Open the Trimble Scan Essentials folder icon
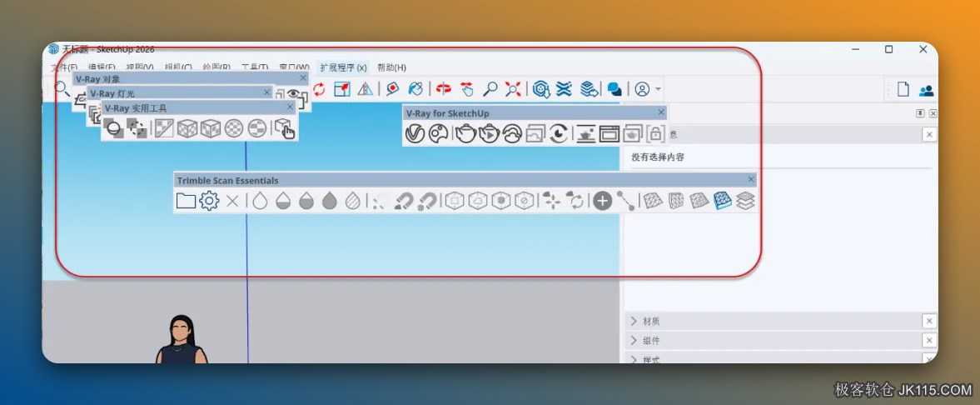980x405 pixels. [x=186, y=201]
